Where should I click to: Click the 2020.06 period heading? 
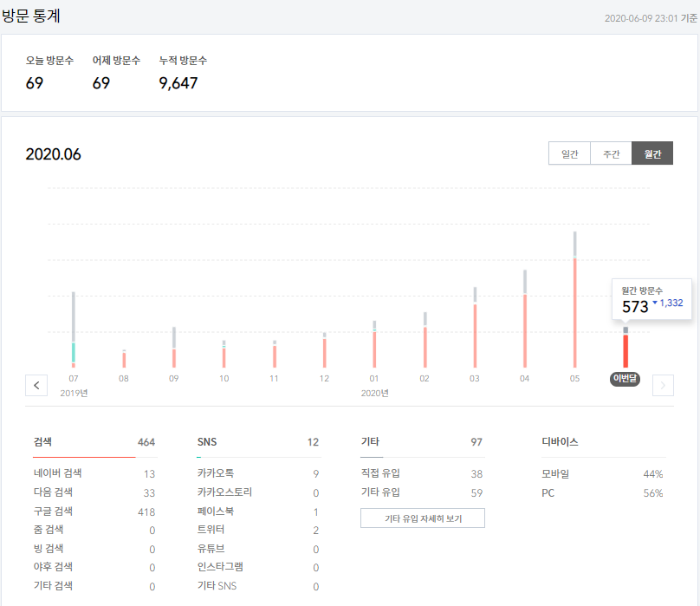[x=53, y=154]
